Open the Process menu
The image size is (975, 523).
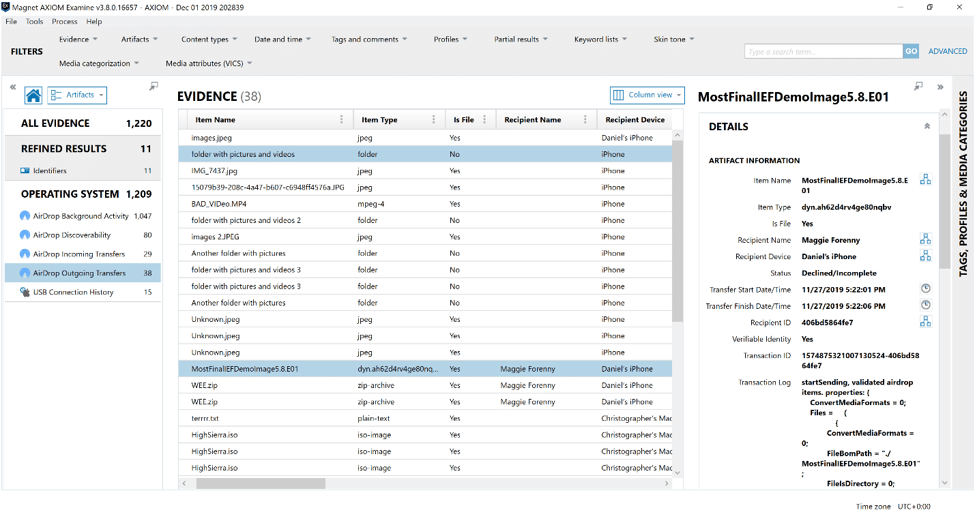64,21
